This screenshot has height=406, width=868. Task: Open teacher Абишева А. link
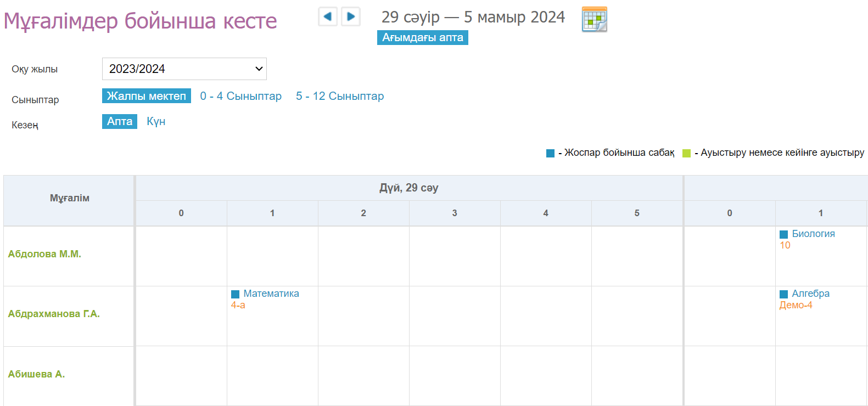(x=36, y=374)
